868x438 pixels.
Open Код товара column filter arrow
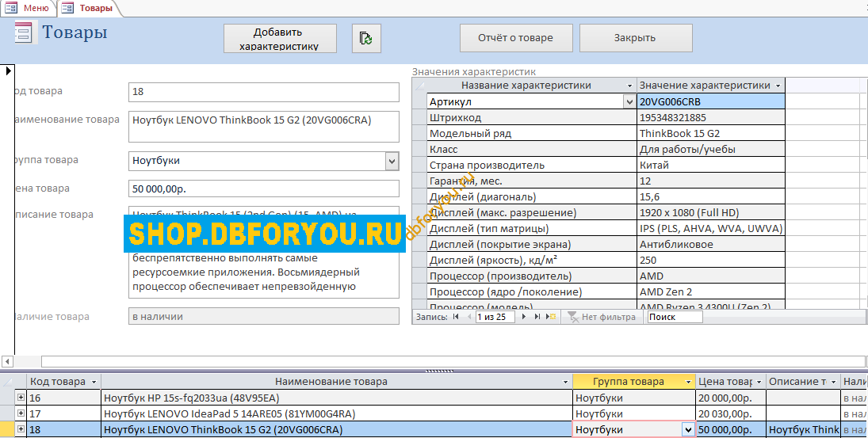click(x=94, y=382)
